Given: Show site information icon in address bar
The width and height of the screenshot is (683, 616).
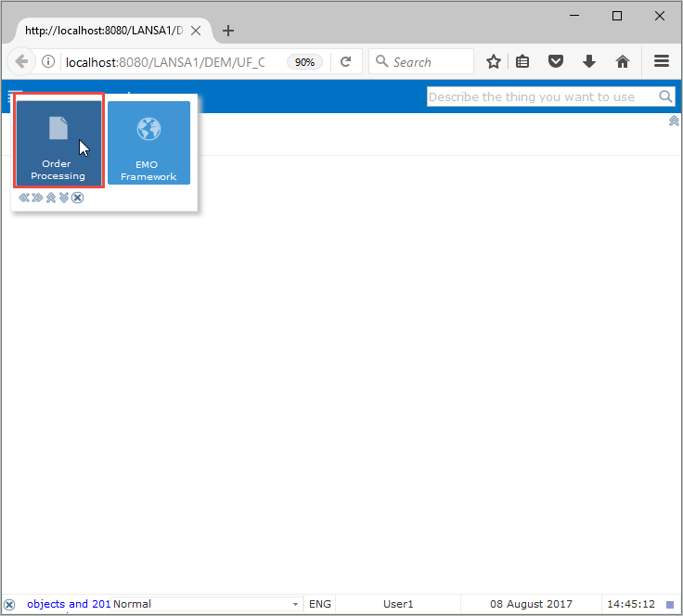Looking at the screenshot, I should (48, 61).
